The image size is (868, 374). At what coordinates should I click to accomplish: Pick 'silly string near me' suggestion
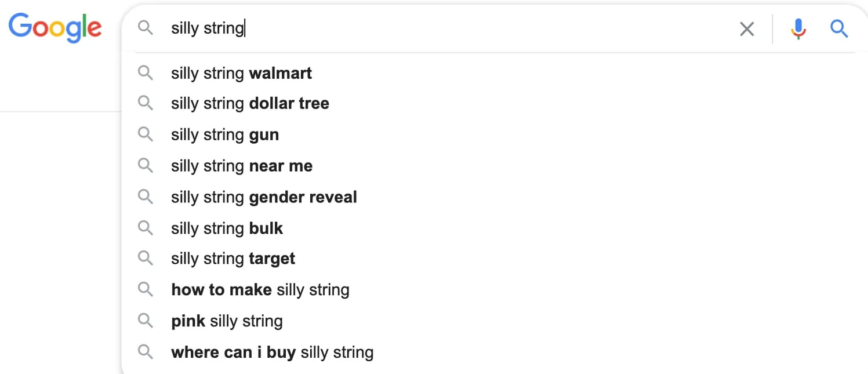[242, 166]
